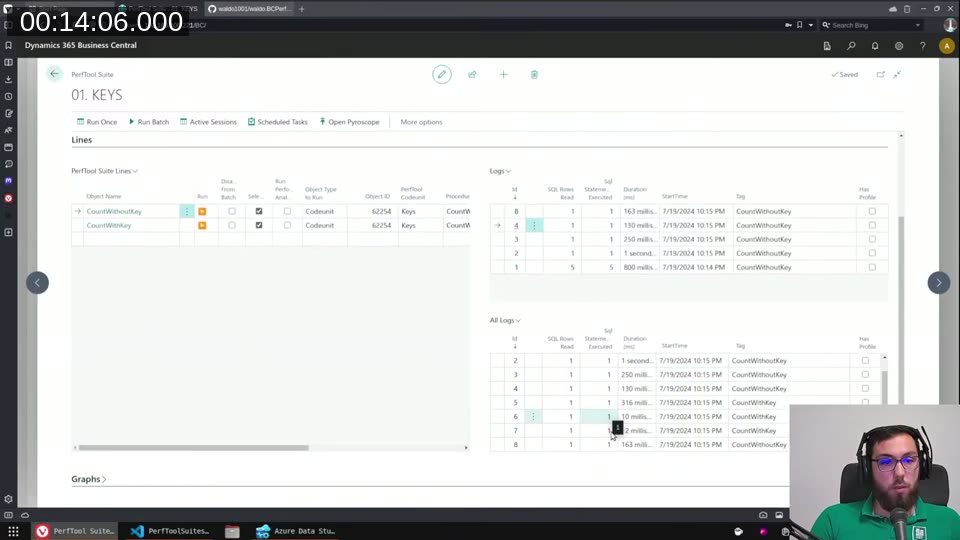Click the share icon
This screenshot has height=540, width=960.
point(472,75)
